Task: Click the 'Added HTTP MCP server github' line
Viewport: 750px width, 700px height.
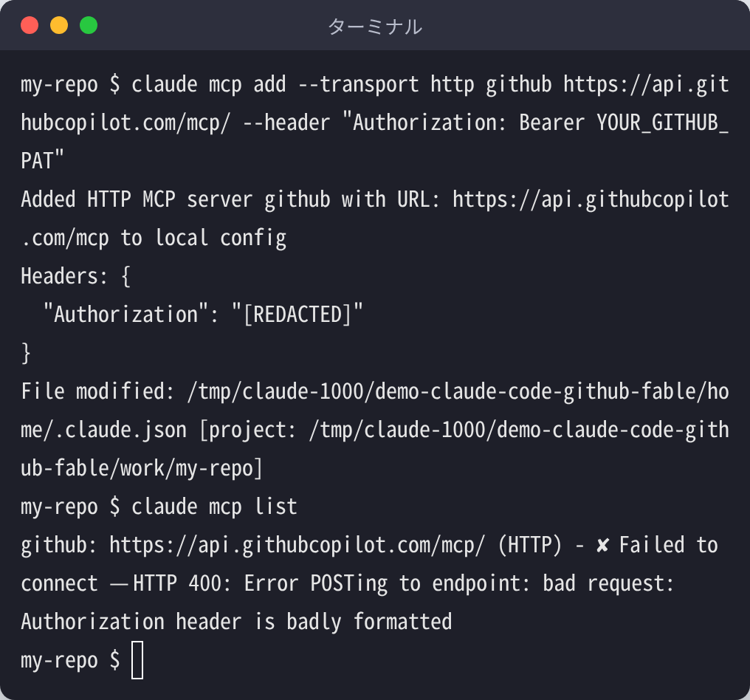Action: [x=375, y=199]
